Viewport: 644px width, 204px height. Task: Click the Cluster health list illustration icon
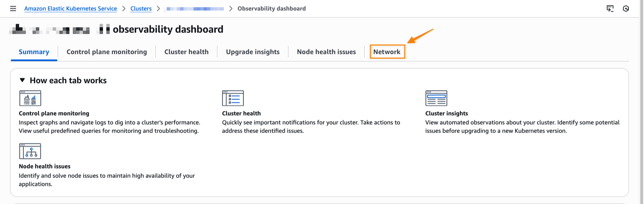(x=233, y=98)
